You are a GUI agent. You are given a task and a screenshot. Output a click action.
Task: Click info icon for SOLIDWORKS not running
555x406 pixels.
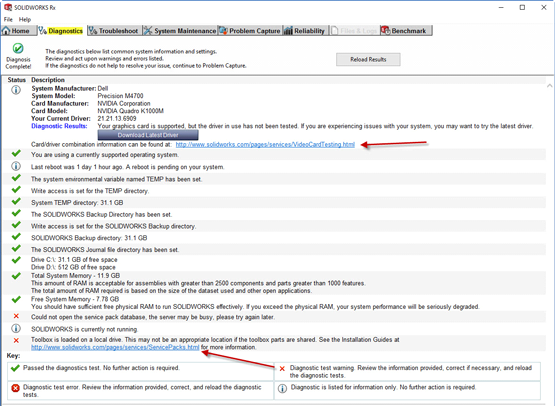(16, 328)
